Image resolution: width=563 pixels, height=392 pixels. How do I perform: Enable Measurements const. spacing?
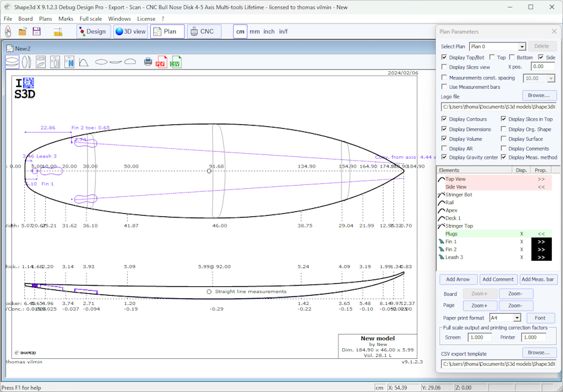point(444,78)
